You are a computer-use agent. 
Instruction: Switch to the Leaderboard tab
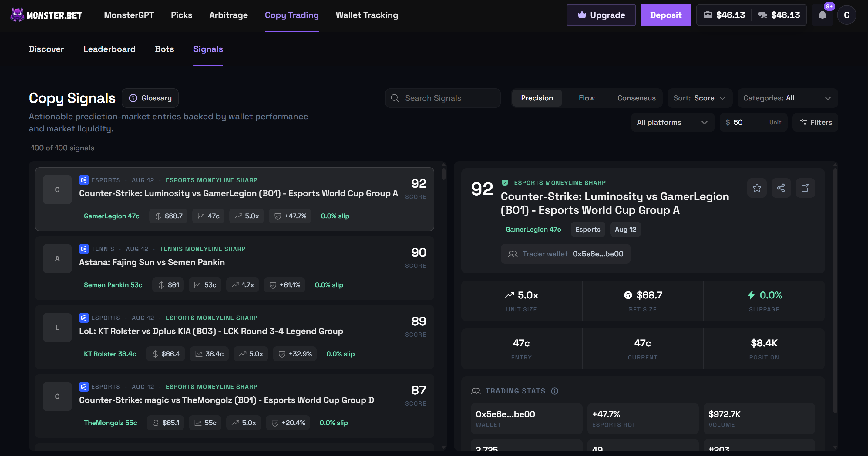coord(109,49)
